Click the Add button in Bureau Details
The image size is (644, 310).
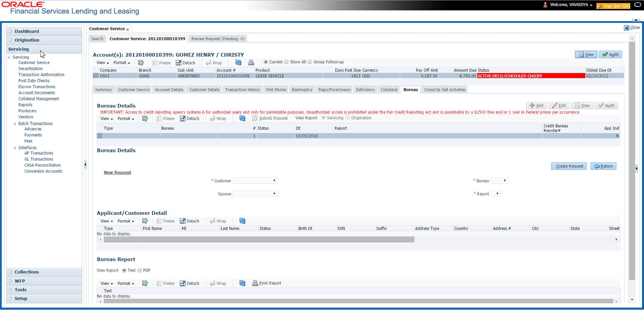point(536,106)
